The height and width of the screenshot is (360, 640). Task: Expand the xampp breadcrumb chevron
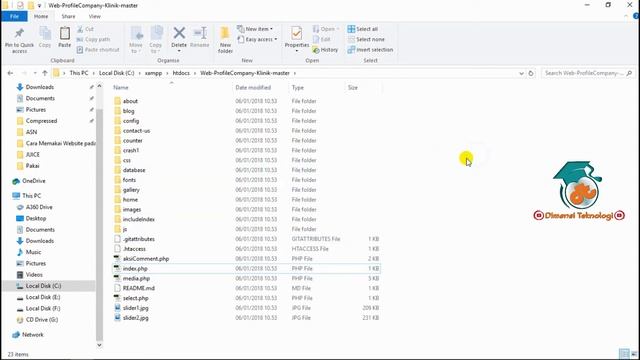tap(167, 73)
